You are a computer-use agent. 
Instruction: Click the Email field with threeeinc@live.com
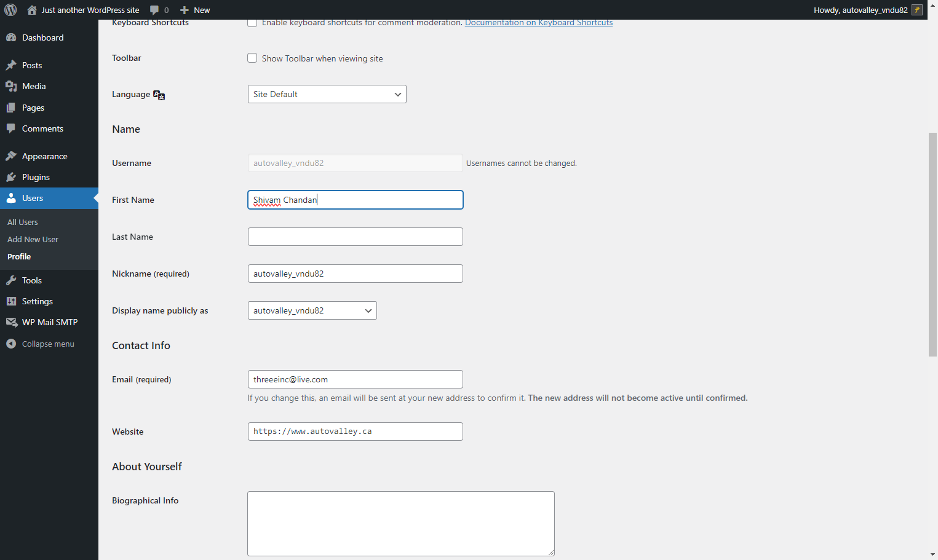click(356, 379)
